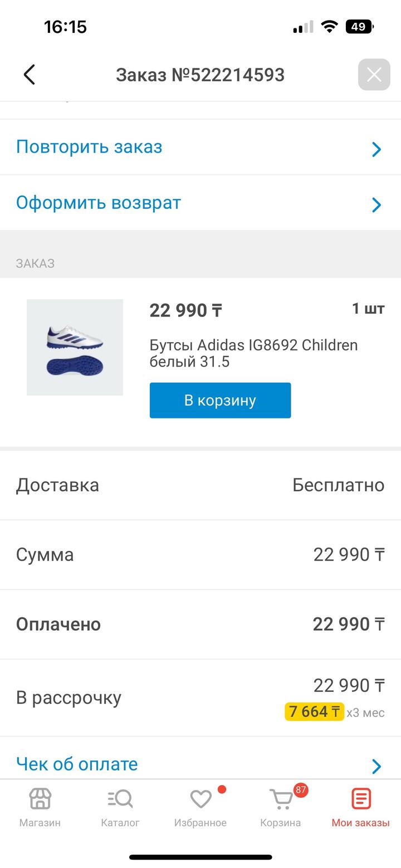Close the order details screen
Screen dimensions: 401x868
pyautogui.click(x=374, y=74)
